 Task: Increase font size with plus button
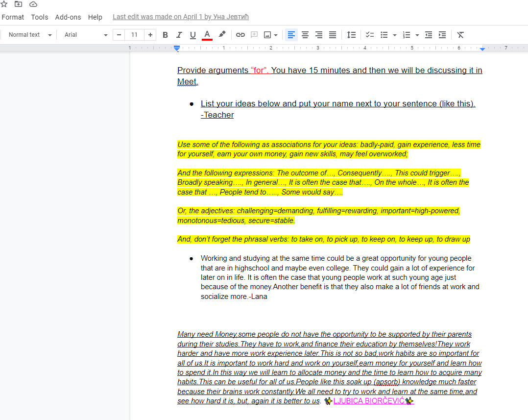(x=150, y=35)
